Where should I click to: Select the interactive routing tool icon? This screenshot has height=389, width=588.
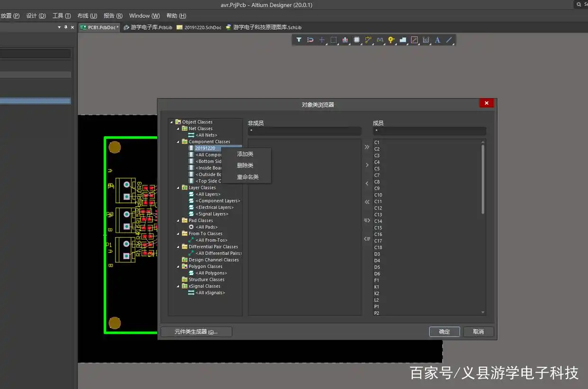point(368,40)
